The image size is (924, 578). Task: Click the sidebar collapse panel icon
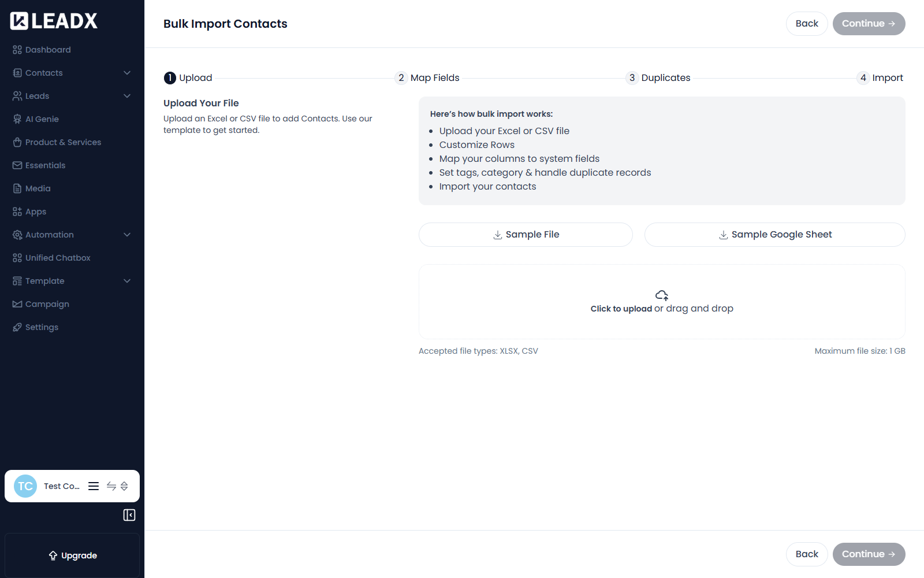pyautogui.click(x=129, y=515)
